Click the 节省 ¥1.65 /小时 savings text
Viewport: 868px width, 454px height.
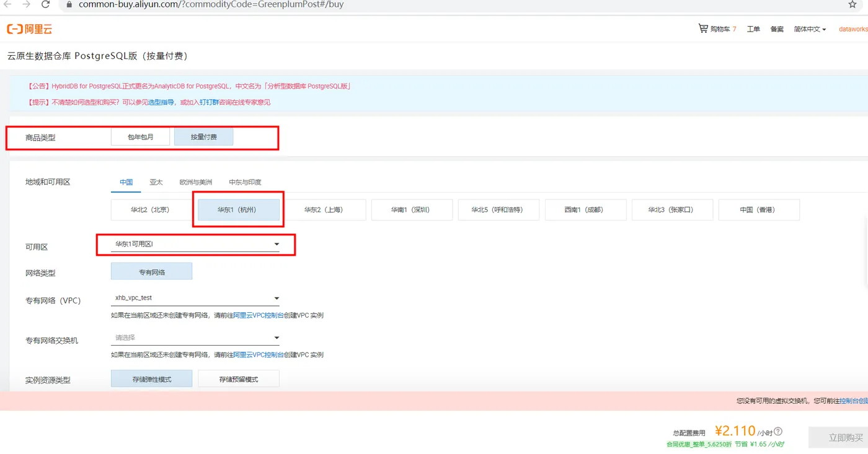[x=759, y=444]
